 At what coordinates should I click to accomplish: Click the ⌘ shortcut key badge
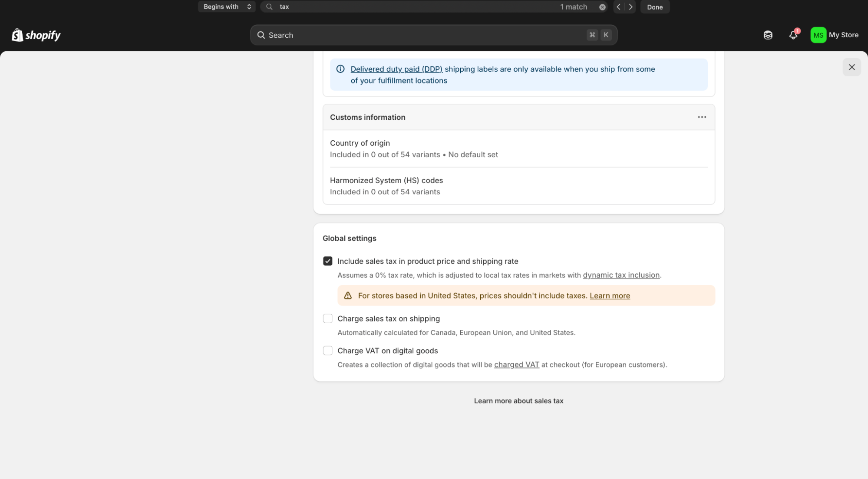592,35
